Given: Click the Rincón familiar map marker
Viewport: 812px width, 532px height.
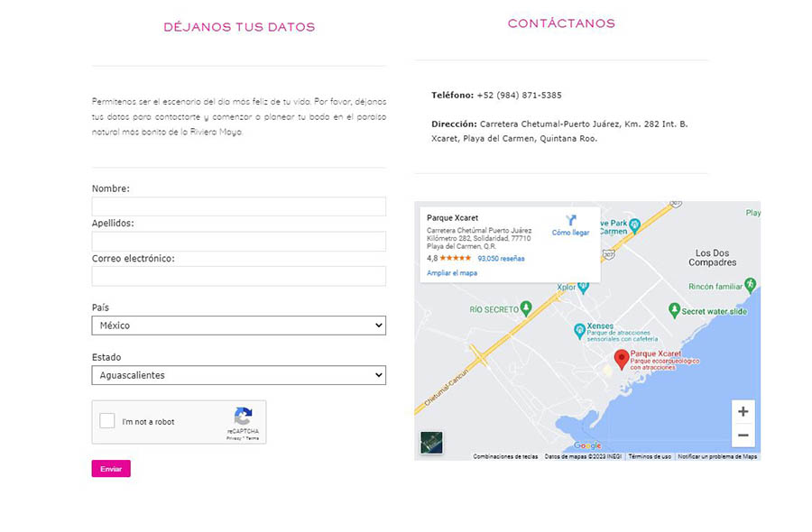Looking at the screenshot, I should point(750,286).
